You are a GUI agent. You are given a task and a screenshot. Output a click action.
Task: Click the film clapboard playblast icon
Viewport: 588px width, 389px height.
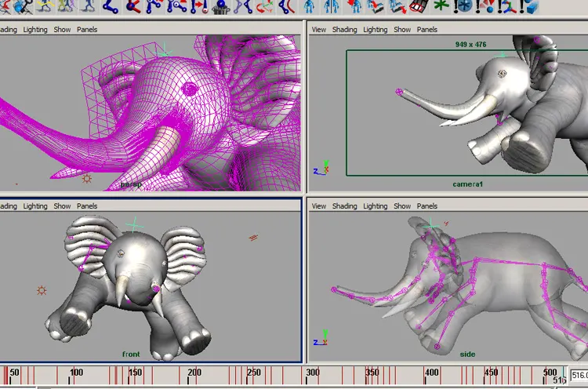(x=419, y=7)
